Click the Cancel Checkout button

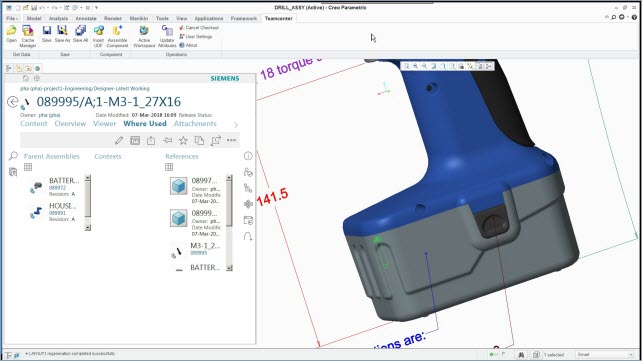point(199,28)
